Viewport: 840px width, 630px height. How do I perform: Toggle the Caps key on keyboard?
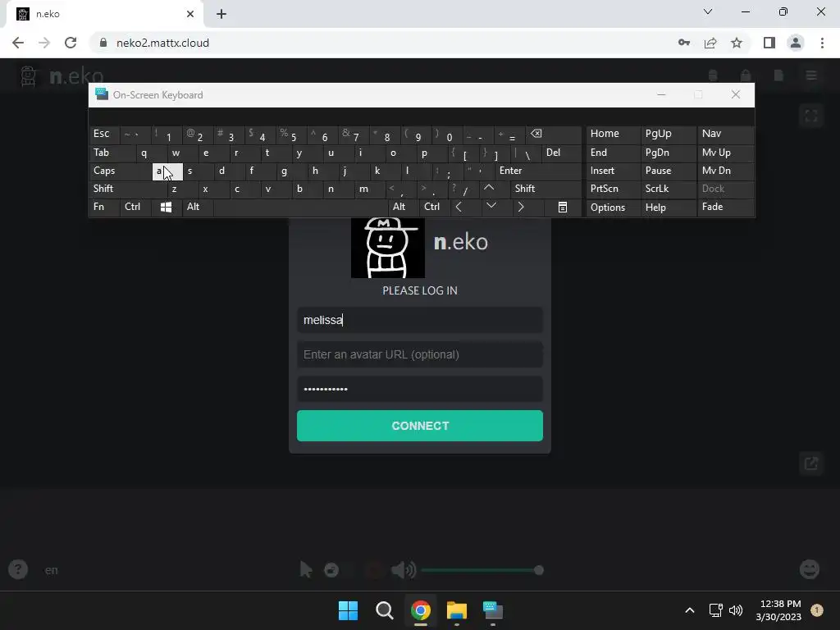click(121, 171)
